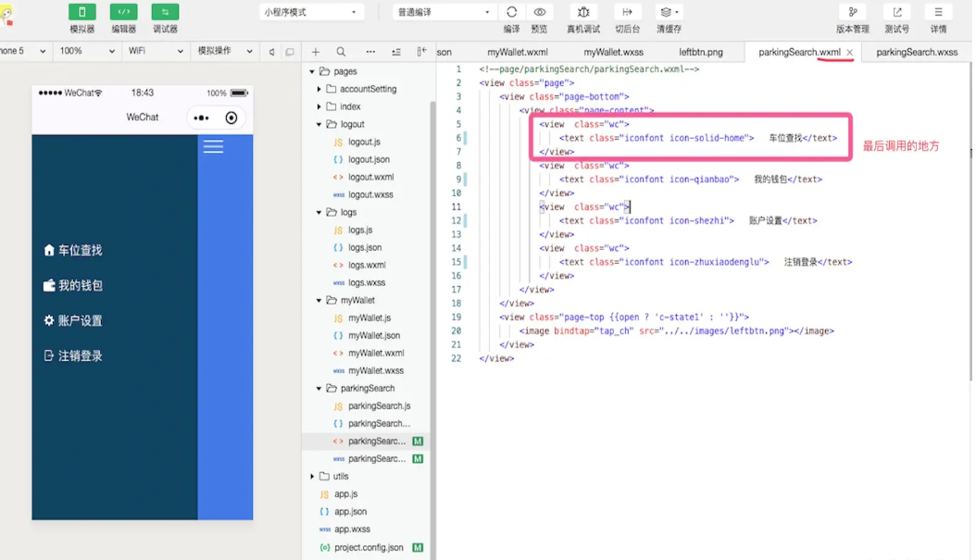Click the collapse file tree panel icon
The image size is (976, 560).
[421, 52]
